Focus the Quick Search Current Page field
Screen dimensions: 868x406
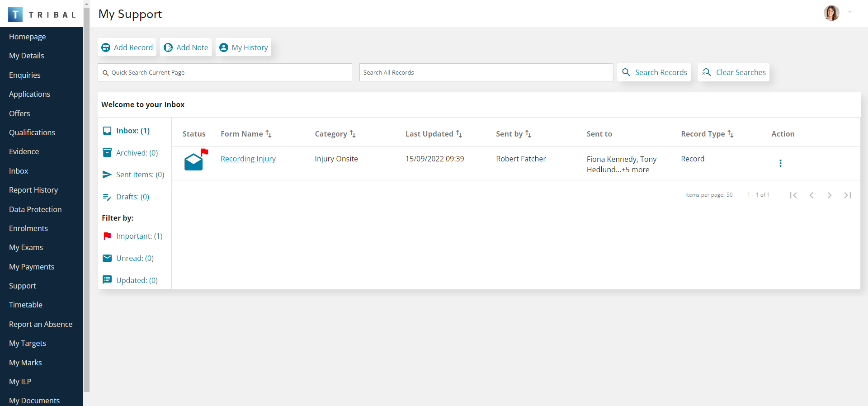tap(225, 72)
